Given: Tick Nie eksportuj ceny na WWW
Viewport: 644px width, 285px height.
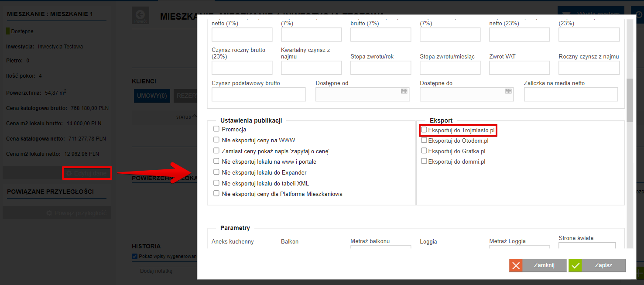Looking at the screenshot, I should [216, 140].
